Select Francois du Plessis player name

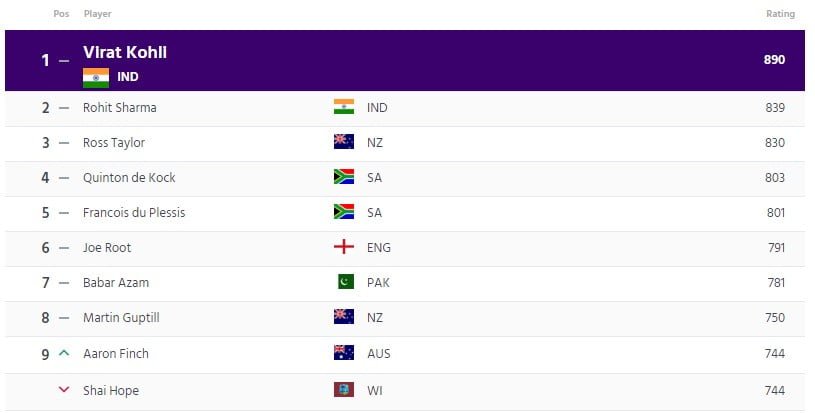click(134, 212)
